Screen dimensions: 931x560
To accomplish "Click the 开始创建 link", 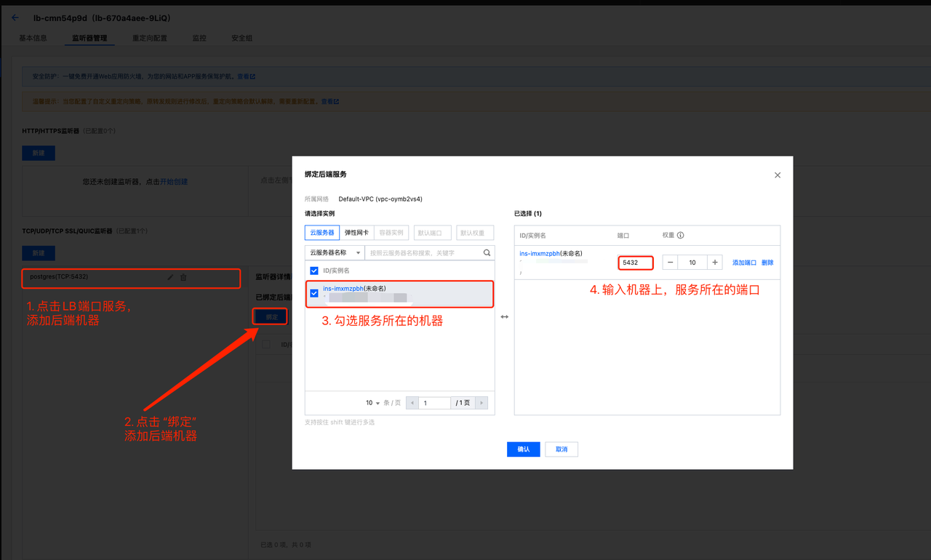I will pos(174,181).
